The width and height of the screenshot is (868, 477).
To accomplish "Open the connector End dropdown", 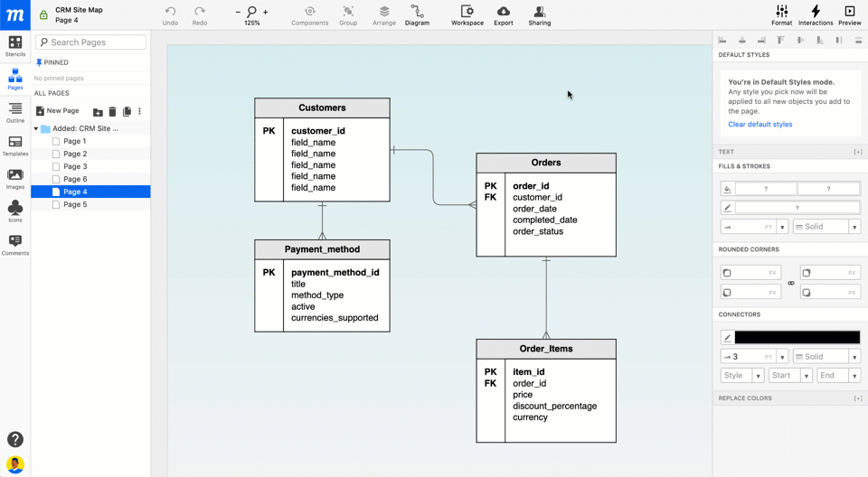I will coord(837,376).
